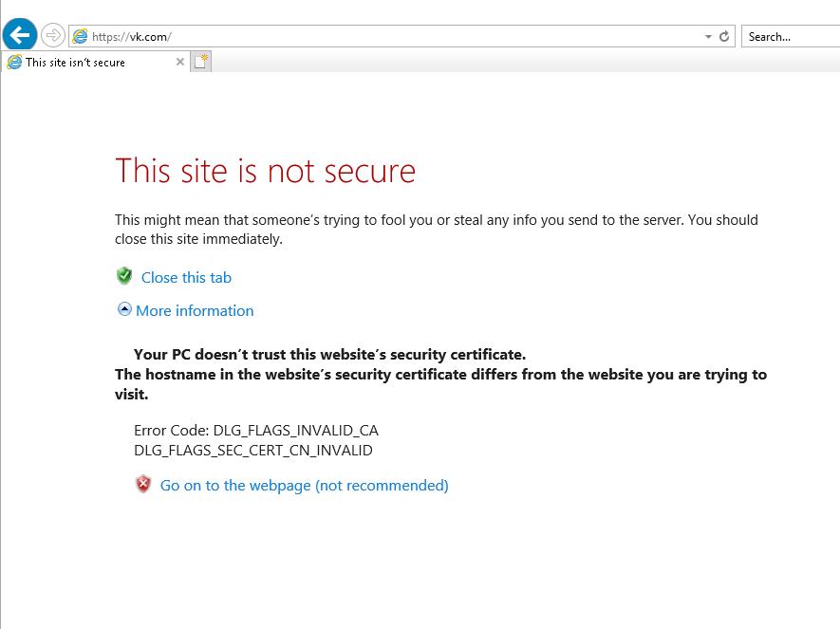840x629 pixels.
Task: Click into the Search... box
Action: pyautogui.click(x=791, y=36)
